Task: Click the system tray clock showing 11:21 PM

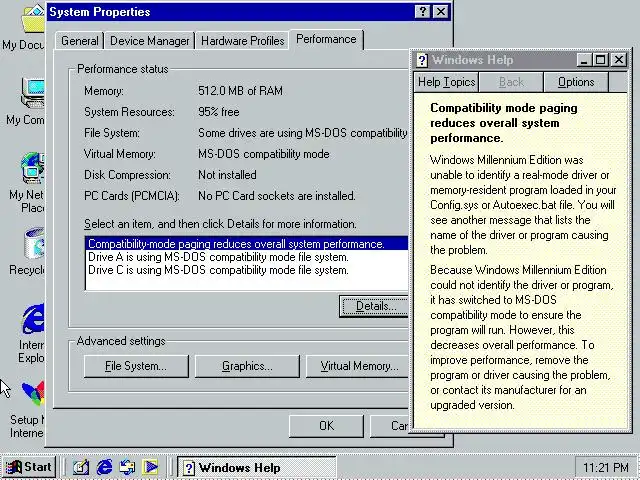Action: (606, 467)
